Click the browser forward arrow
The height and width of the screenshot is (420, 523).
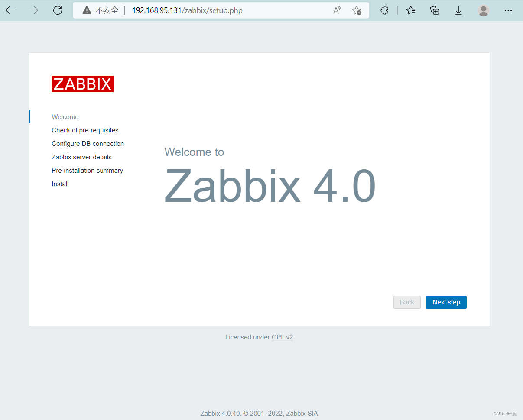tap(33, 10)
